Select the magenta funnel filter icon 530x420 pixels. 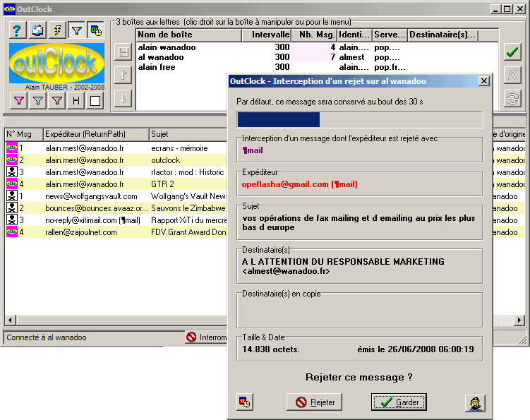pyautogui.click(x=18, y=101)
